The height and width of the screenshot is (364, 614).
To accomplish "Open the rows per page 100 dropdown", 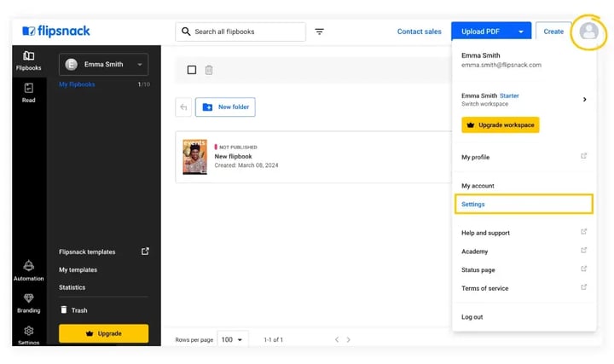I will [232, 339].
